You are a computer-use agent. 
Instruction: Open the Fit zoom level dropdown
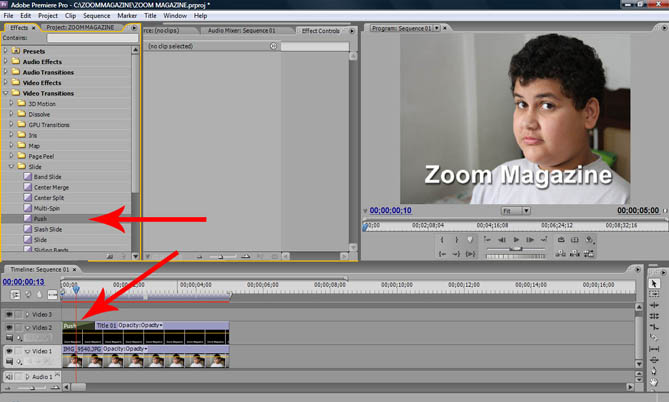(515, 211)
